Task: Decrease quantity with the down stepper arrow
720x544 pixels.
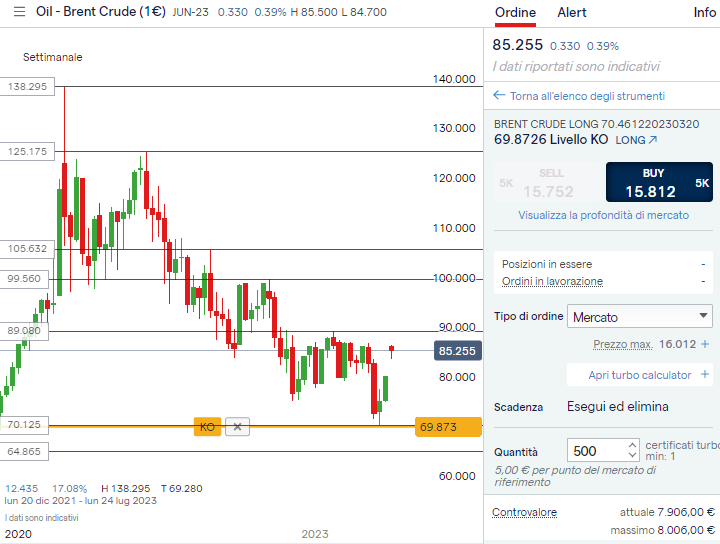Action: tap(631, 456)
